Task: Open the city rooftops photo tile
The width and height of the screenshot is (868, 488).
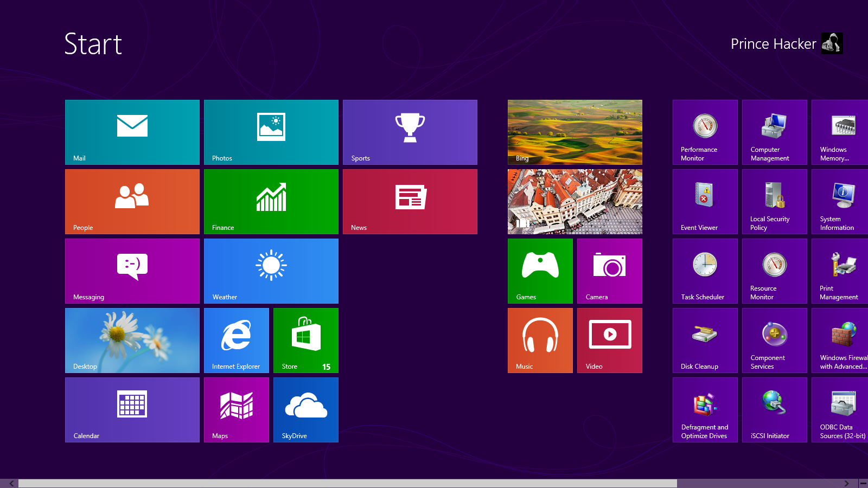Action: pyautogui.click(x=575, y=202)
